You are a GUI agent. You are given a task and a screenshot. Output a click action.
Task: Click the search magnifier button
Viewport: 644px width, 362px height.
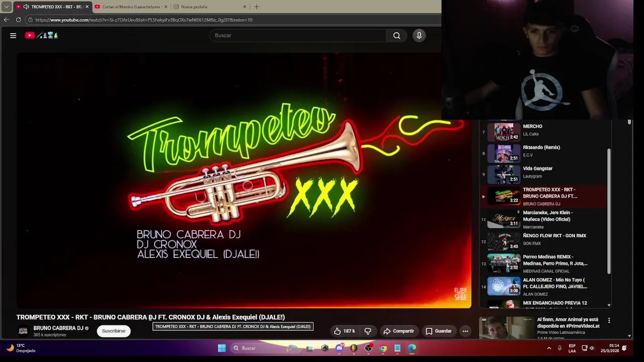(396, 35)
